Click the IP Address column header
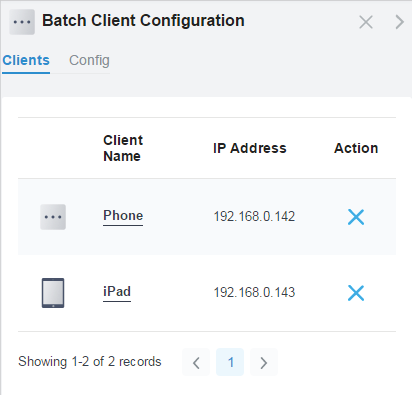Image resolution: width=412 pixels, height=395 pixels. coord(250,148)
